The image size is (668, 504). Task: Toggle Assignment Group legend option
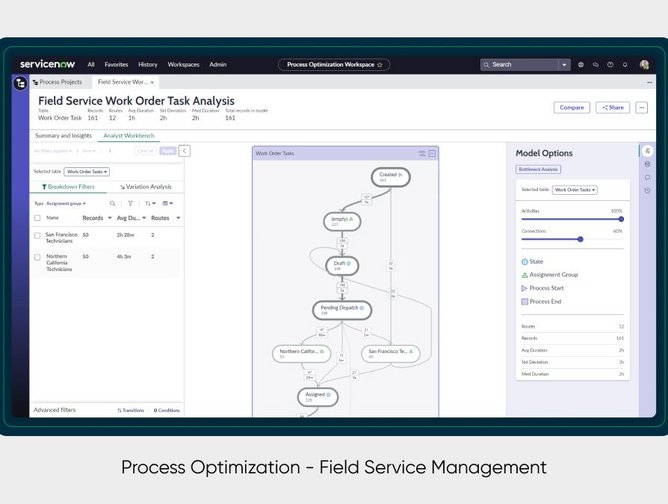pos(550,275)
